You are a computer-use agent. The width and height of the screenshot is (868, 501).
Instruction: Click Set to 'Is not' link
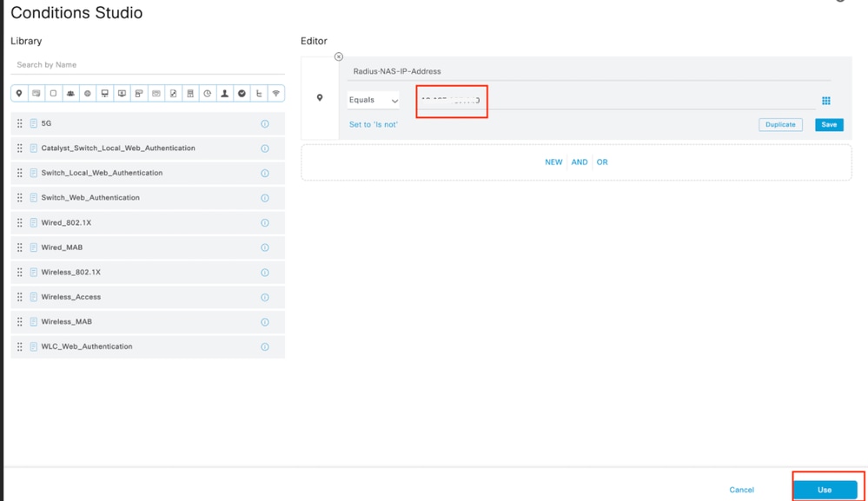tap(374, 124)
